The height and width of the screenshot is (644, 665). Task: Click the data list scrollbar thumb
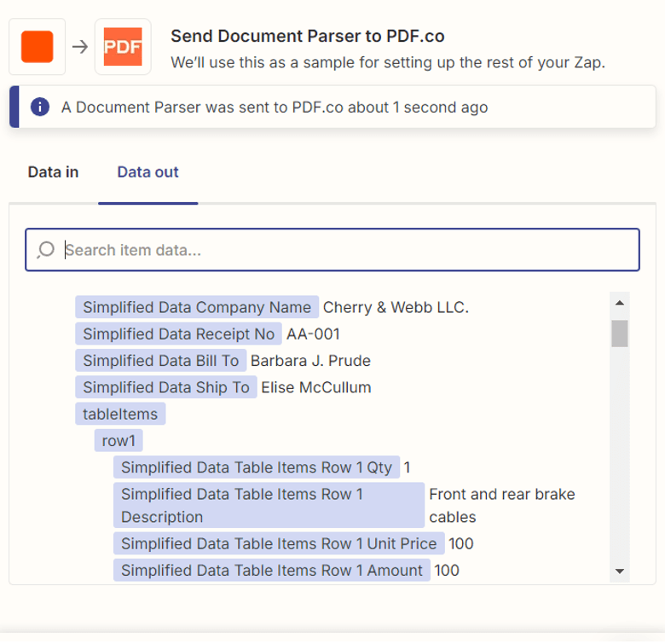[620, 334]
